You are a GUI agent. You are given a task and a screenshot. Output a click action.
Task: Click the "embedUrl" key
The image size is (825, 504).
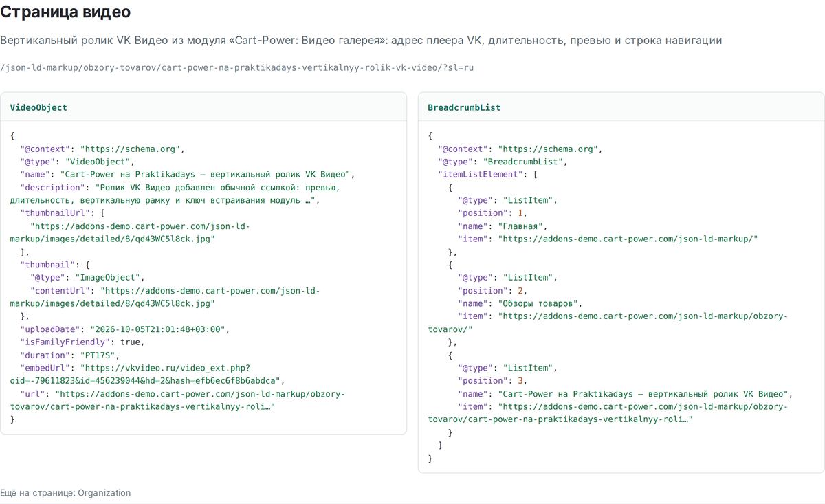click(46, 368)
